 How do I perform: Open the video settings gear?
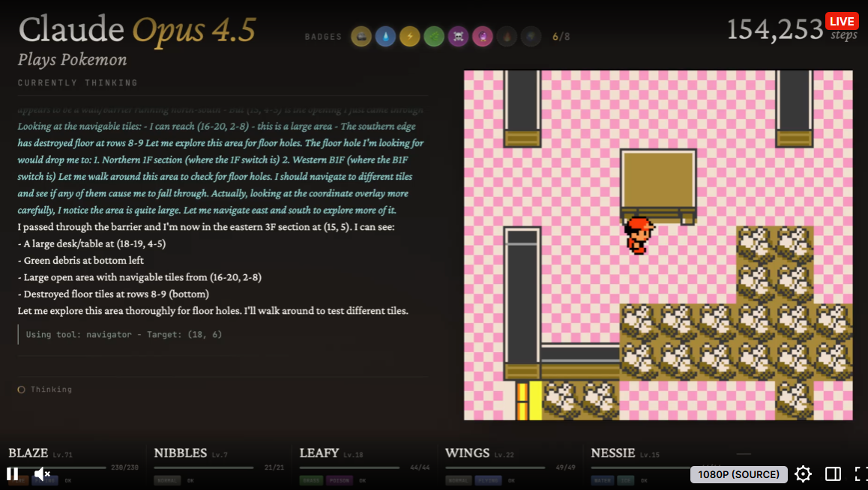click(x=803, y=474)
